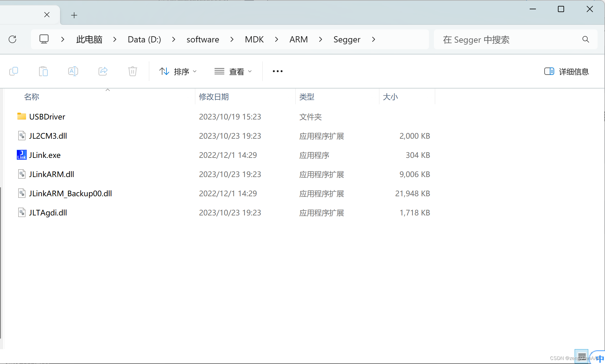Open the three-dot See more menu
The width and height of the screenshot is (605, 364).
tap(278, 71)
